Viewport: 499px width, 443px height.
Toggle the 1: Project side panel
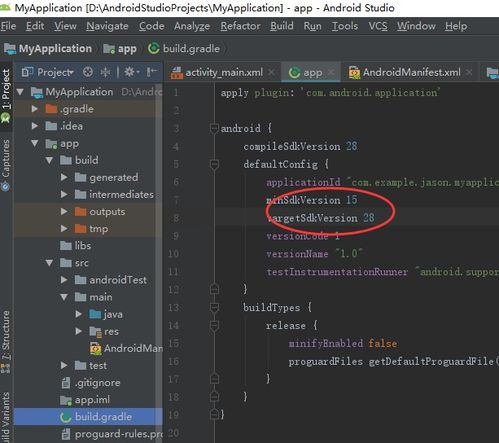point(6,95)
